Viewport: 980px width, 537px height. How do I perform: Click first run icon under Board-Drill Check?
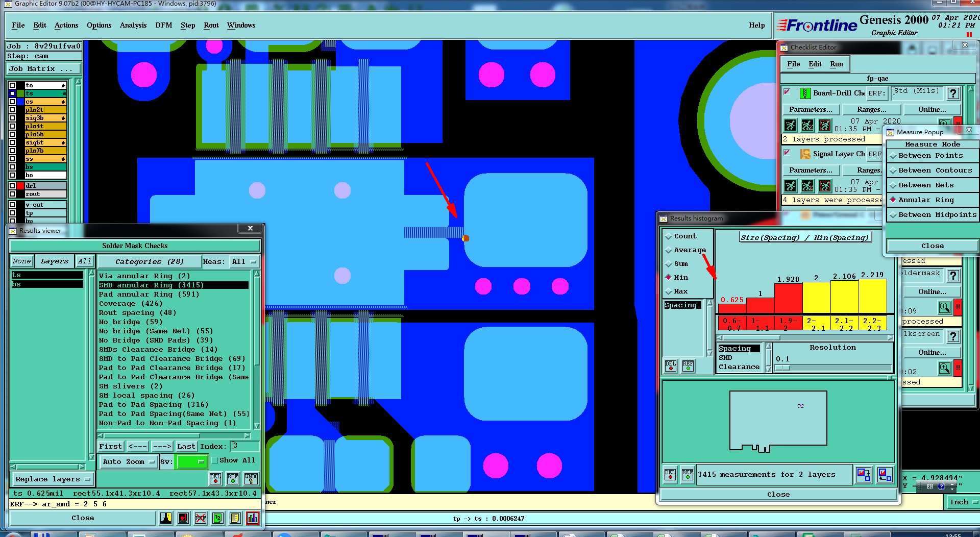point(790,125)
